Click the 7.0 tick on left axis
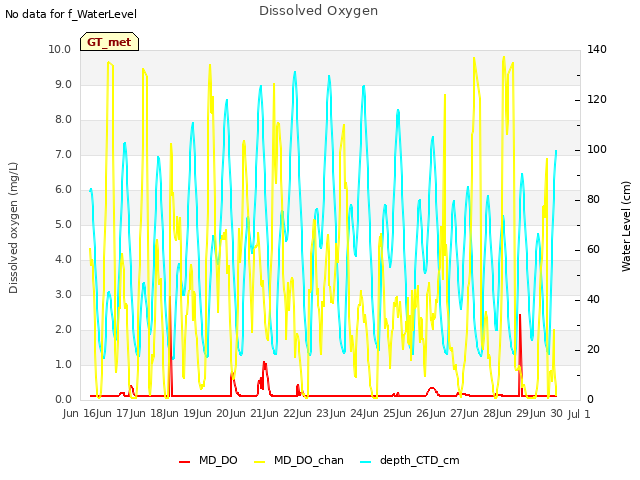This screenshot has width=640, height=480. click(x=63, y=155)
